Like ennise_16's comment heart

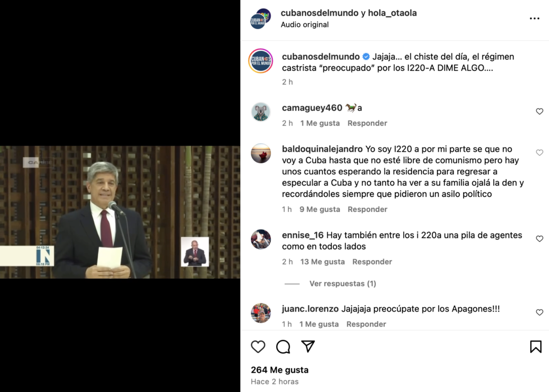(x=539, y=239)
